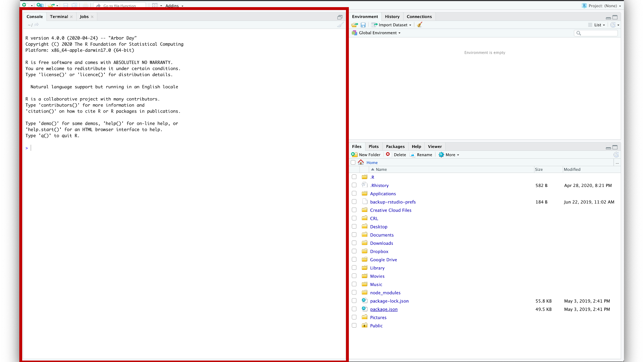Maximize the Files pane

click(x=615, y=147)
